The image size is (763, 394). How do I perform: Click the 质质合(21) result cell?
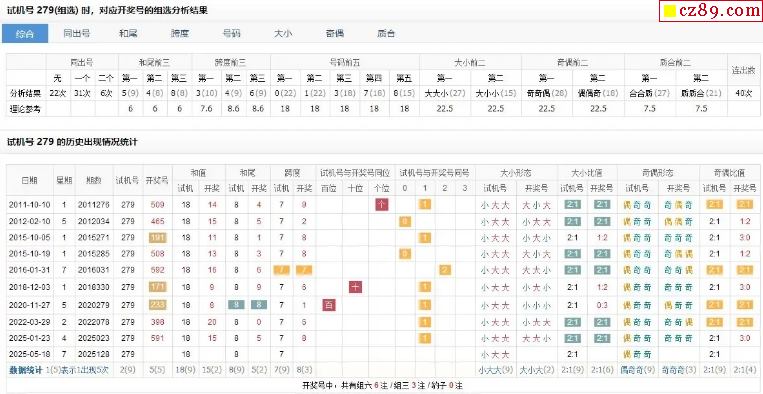pyautogui.click(x=701, y=93)
